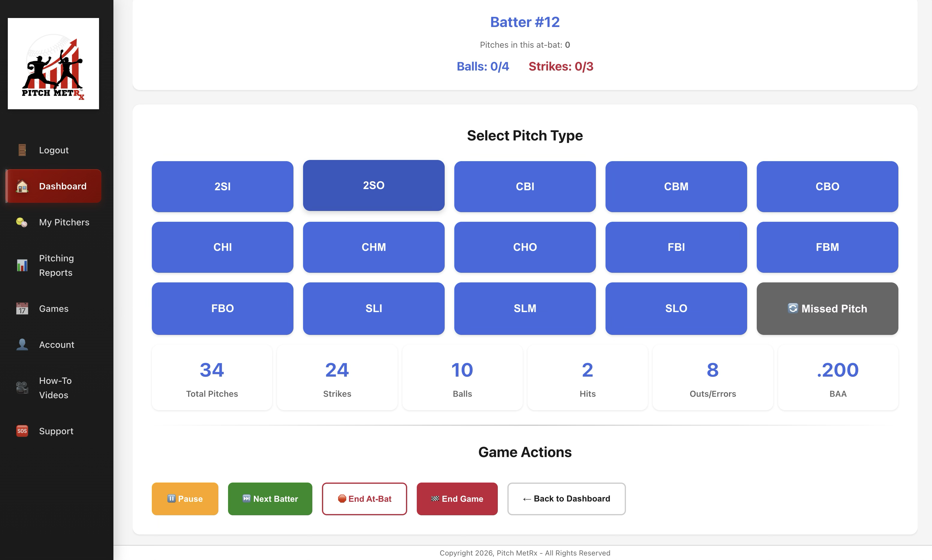
Task: Click the Pitch MetRx logo
Action: 53,63
